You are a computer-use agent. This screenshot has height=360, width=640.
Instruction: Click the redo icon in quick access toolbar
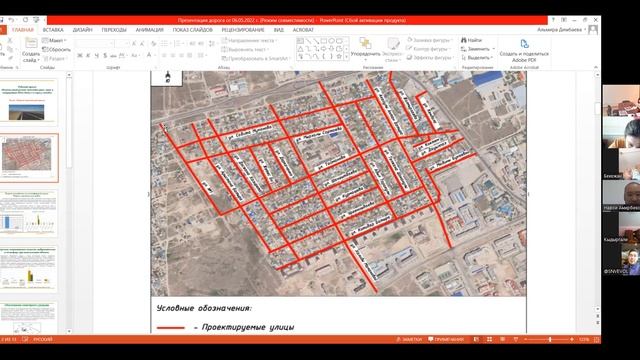(x=25, y=20)
